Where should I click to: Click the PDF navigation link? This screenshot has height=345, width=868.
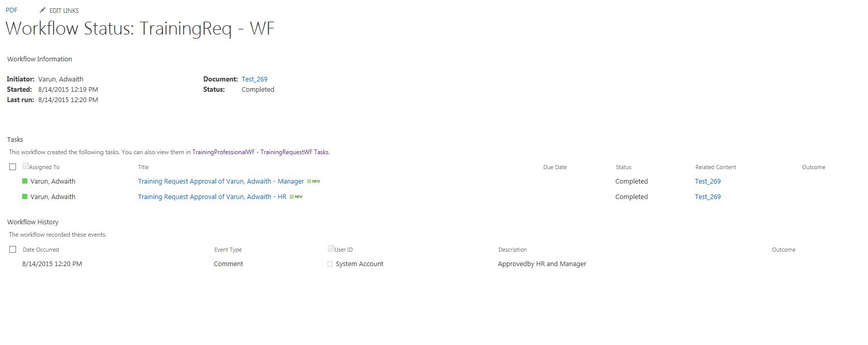(x=11, y=10)
